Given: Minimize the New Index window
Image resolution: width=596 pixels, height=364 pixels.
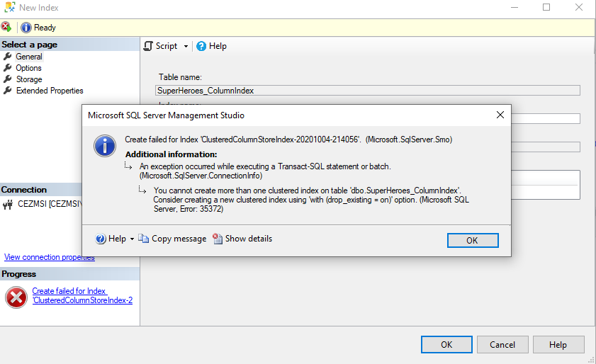Looking at the screenshot, I should coord(515,7).
